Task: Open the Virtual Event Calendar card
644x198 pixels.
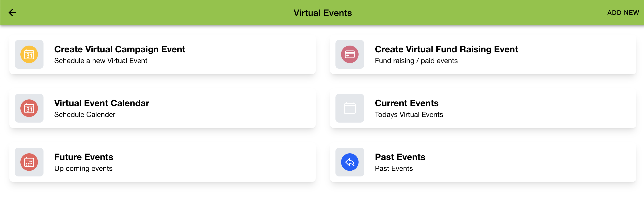Action: pos(102,103)
